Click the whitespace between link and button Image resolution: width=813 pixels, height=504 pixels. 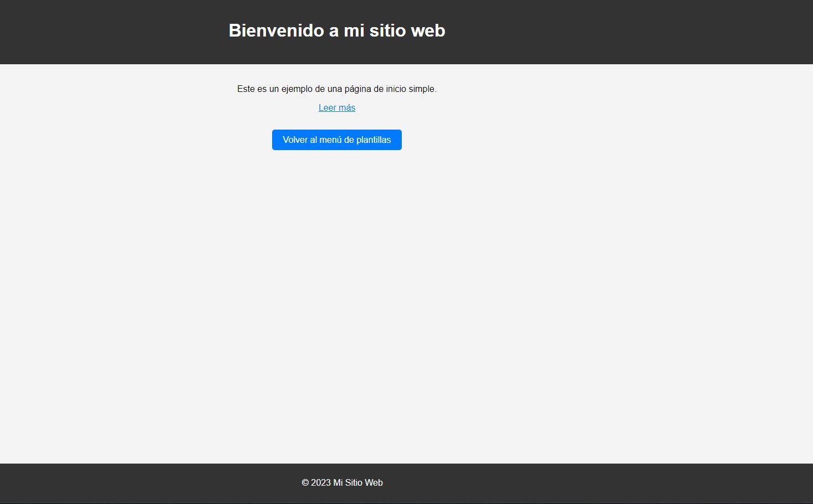tap(336, 121)
